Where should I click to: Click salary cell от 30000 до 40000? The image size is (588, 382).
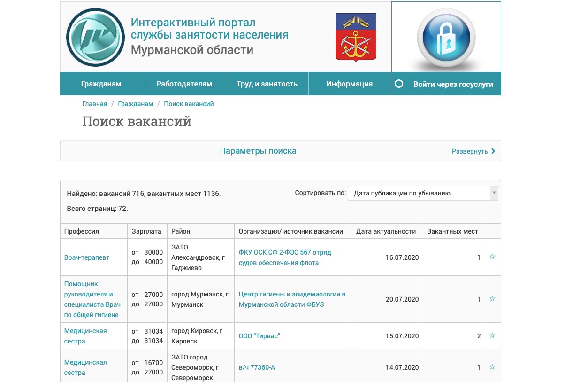147,257
